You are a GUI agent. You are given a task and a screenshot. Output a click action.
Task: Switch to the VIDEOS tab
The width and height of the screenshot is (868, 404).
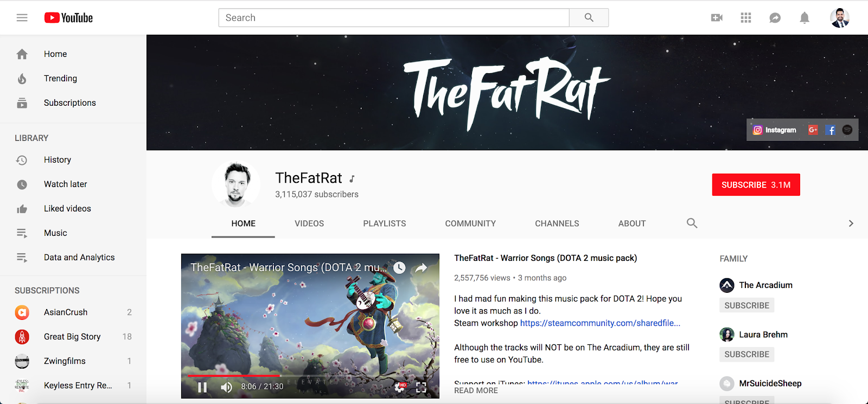(309, 223)
